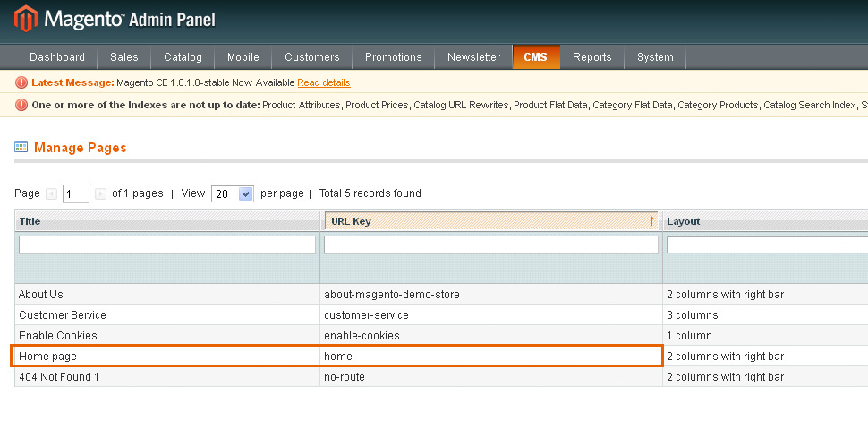Click the 1 column layout cell
Screen dimensions: 868x421
click(x=765, y=336)
